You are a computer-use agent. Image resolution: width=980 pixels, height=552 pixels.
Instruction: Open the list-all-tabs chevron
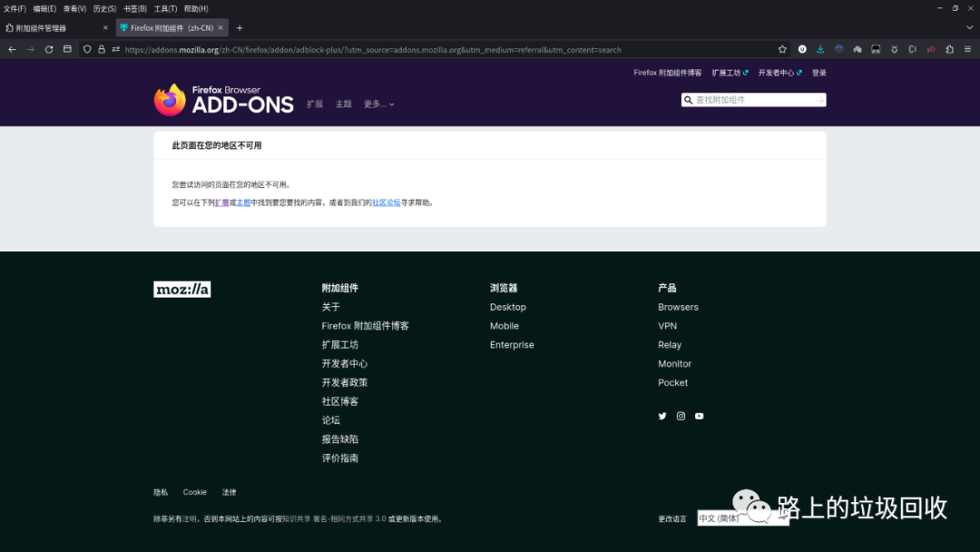(969, 28)
